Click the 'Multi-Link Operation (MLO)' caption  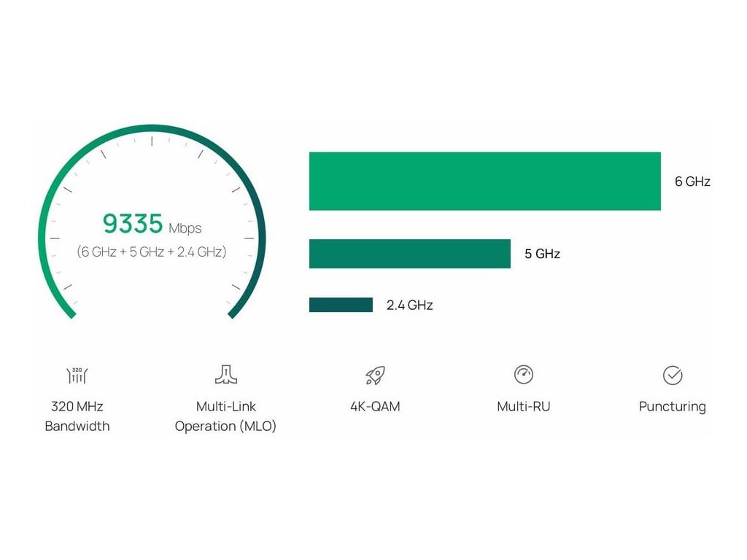226,416
